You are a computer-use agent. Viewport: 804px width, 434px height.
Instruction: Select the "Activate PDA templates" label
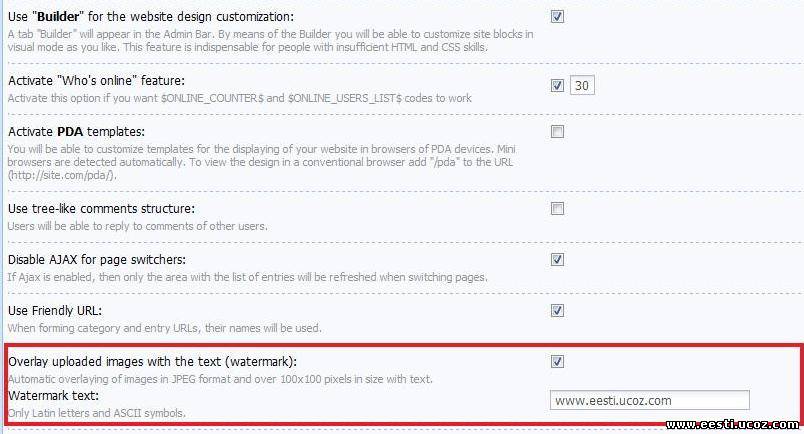(x=76, y=132)
